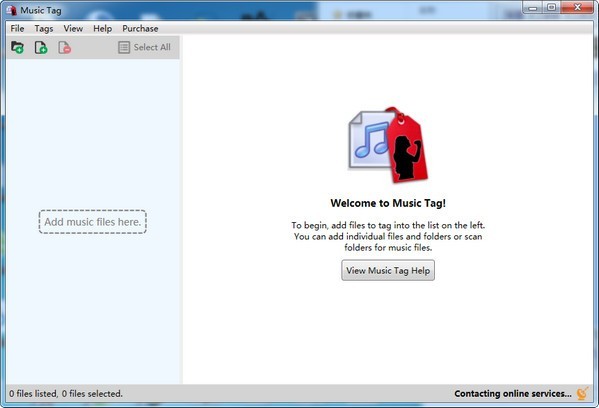Click the Music Tag app logo image
The image size is (599, 408).
click(x=388, y=145)
